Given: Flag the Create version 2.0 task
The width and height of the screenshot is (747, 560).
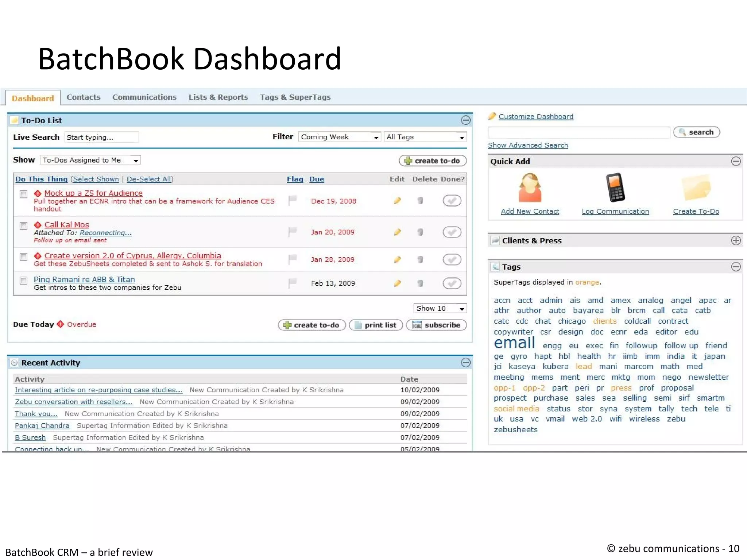Looking at the screenshot, I should 293,259.
